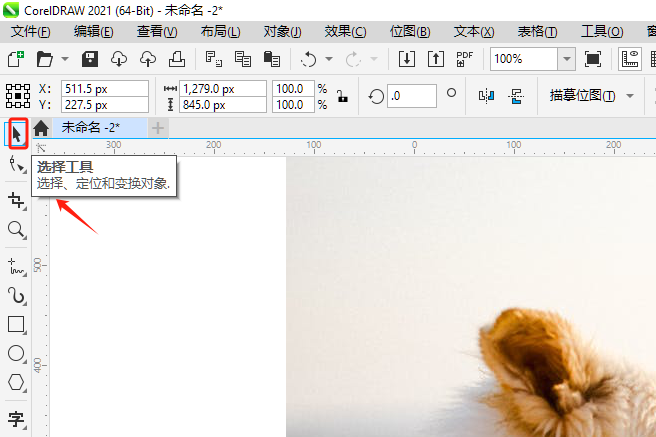
Task: Open the 位图 menu
Action: pyautogui.click(x=410, y=32)
